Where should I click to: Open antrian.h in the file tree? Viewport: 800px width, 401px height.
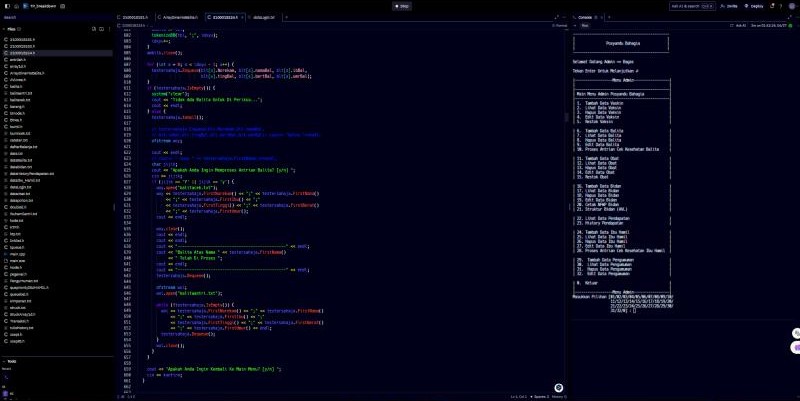pyautogui.click(x=17, y=59)
